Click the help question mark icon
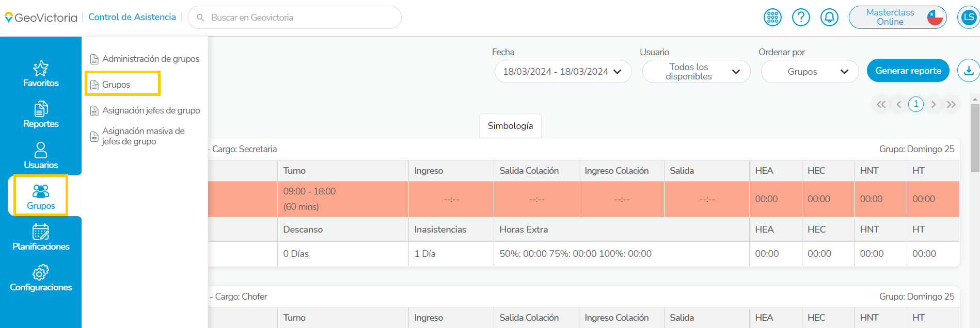This screenshot has width=980, height=328. [x=801, y=18]
